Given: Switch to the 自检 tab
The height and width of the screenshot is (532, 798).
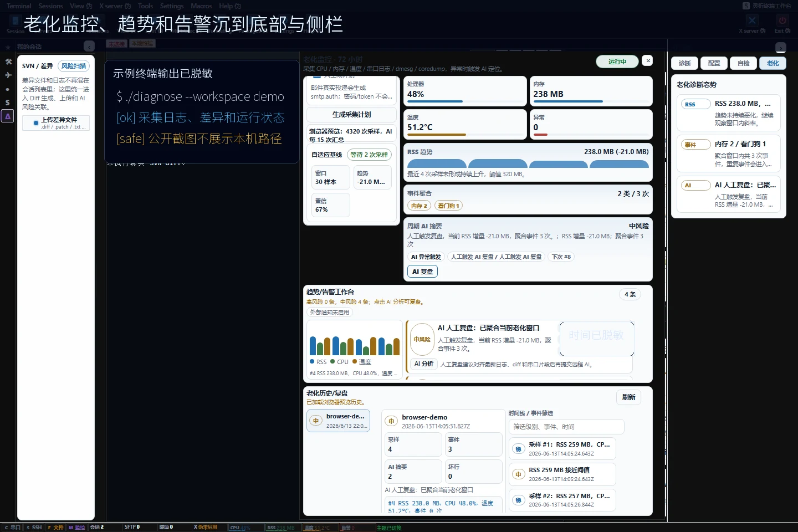Looking at the screenshot, I should [744, 63].
